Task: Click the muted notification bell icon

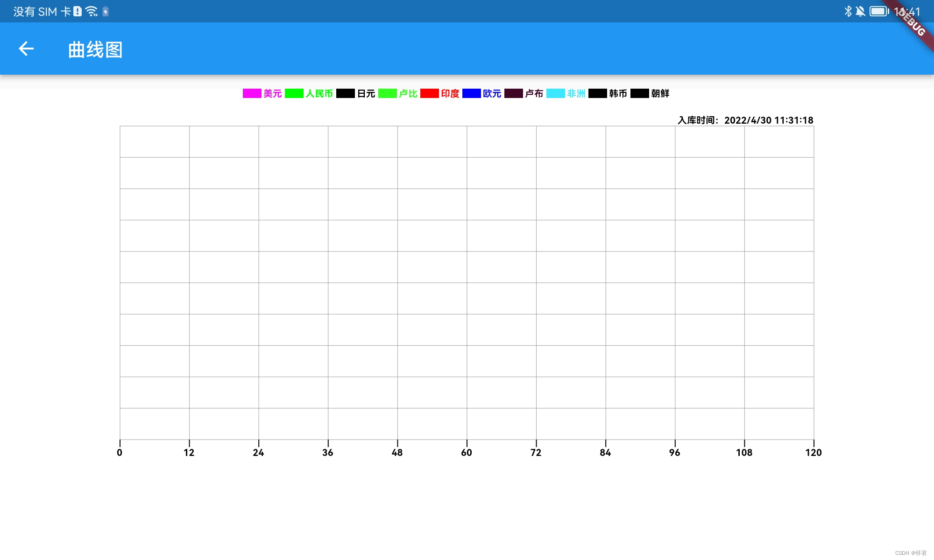Action: pos(860,11)
